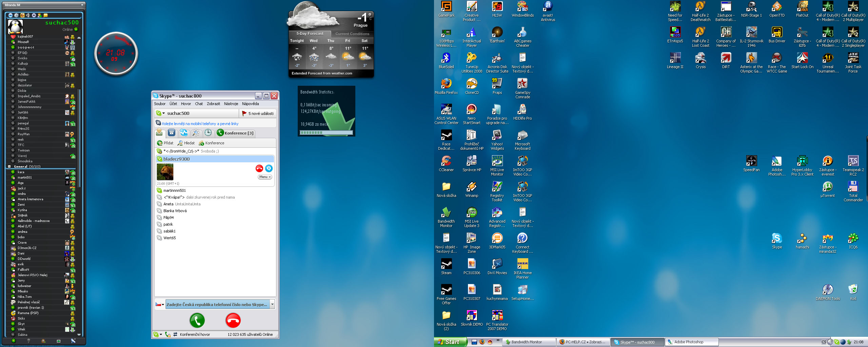Expand bladecz9300 call Menu dropdown
Screen dimensions: 868x347
265,177
